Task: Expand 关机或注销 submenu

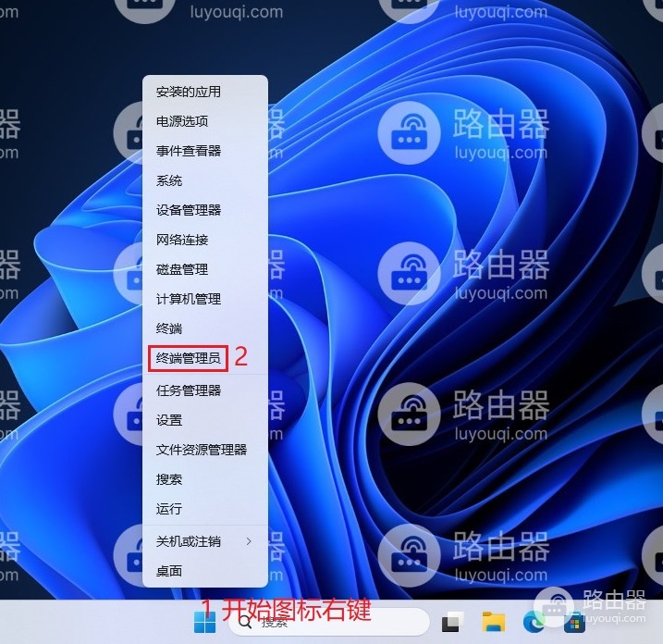Action: coord(205,541)
